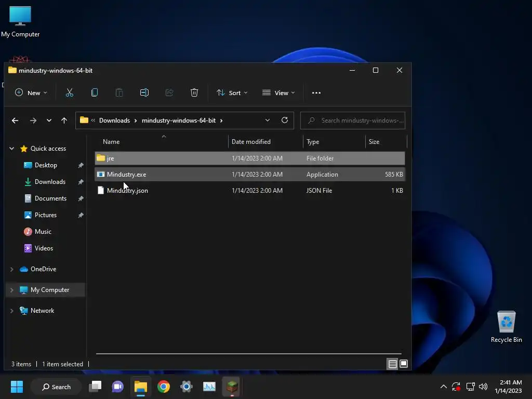Launch Google Chrome from taskbar

pos(164,387)
